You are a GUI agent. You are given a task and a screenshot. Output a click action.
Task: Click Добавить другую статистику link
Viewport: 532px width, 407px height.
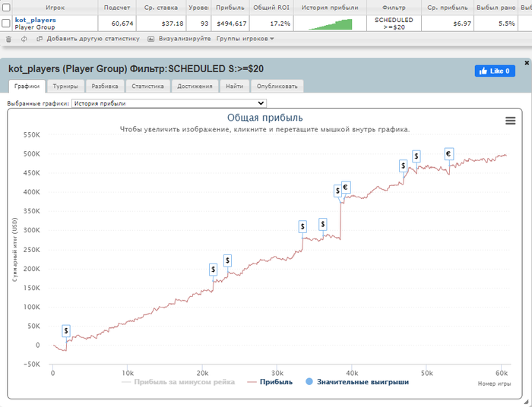pos(93,39)
